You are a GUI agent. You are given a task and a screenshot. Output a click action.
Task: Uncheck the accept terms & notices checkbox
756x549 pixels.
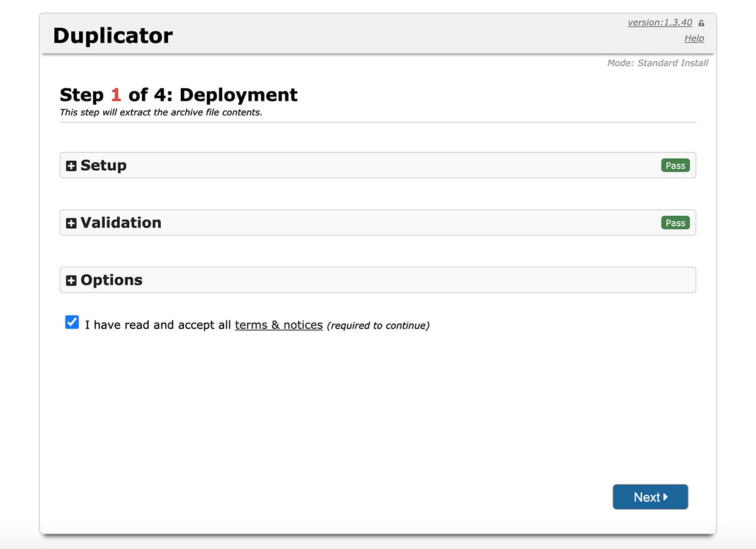click(72, 323)
